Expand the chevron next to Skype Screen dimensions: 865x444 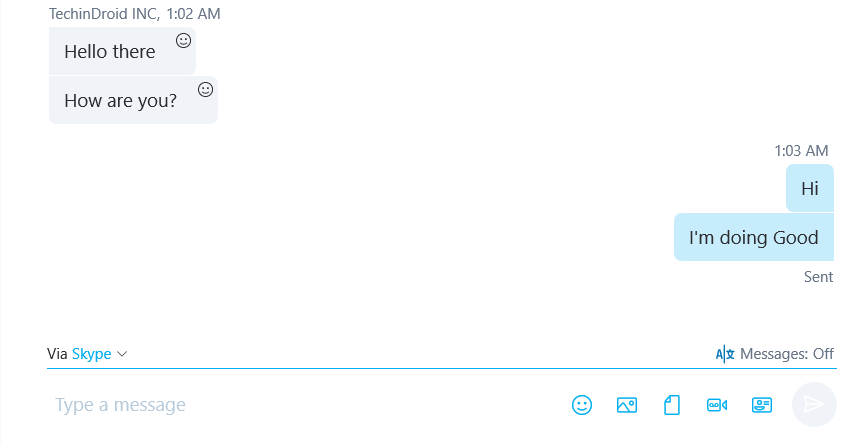(x=122, y=354)
